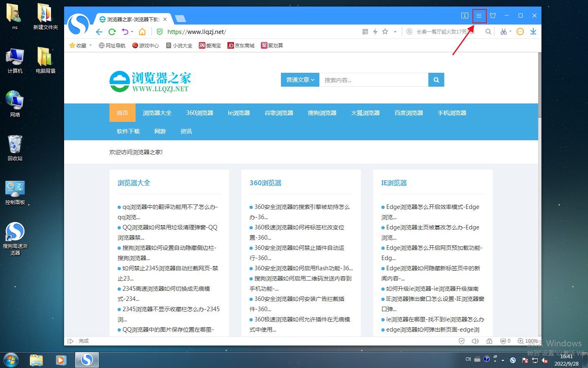Open the 京东商城 bookmark link
The width and height of the screenshot is (588, 368).
pos(241,45)
